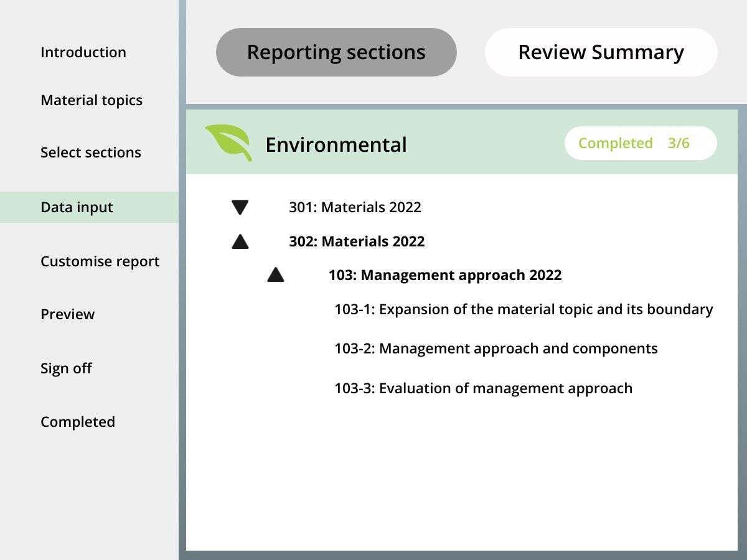The height and width of the screenshot is (560, 747).
Task: Click the green leaf Environmental icon
Action: (228, 142)
